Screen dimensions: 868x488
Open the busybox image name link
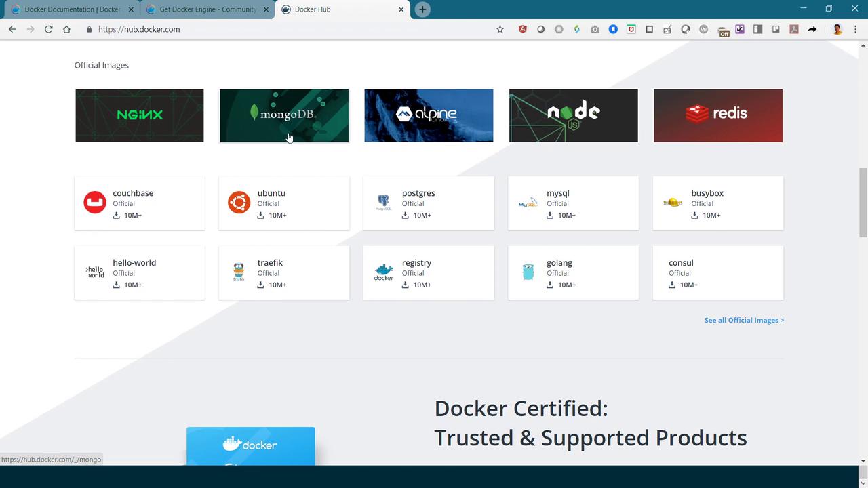(x=707, y=193)
